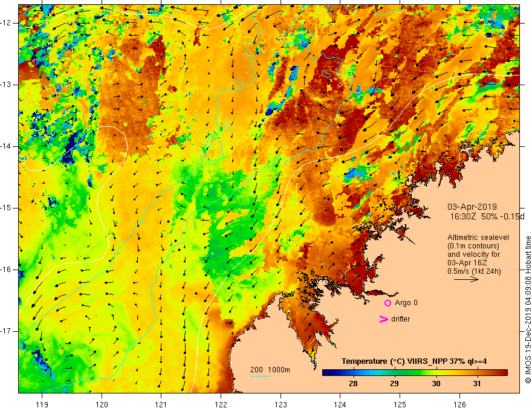532x411 pixels.
Task: Click the IMOS copyright timestamp text
Action: (528, 309)
